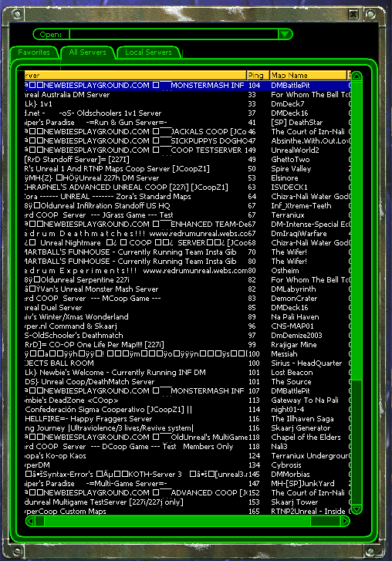This screenshot has height=561, width=392.
Task: Select the 'redrum Experiments!!!' row
Action: (188, 271)
